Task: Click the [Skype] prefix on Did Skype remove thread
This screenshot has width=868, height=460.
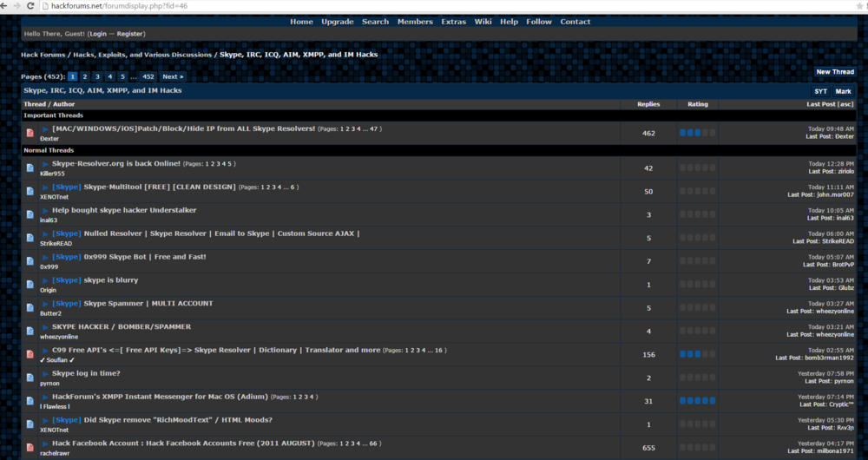Action: [67, 420]
